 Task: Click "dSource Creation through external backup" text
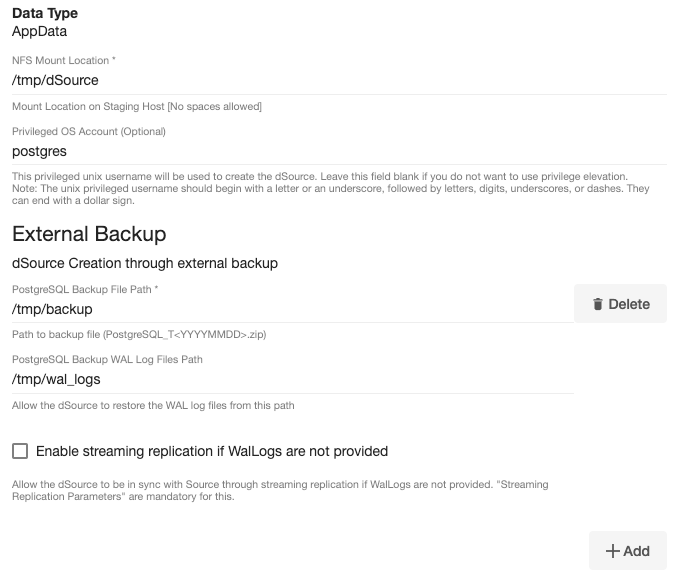(x=145, y=264)
